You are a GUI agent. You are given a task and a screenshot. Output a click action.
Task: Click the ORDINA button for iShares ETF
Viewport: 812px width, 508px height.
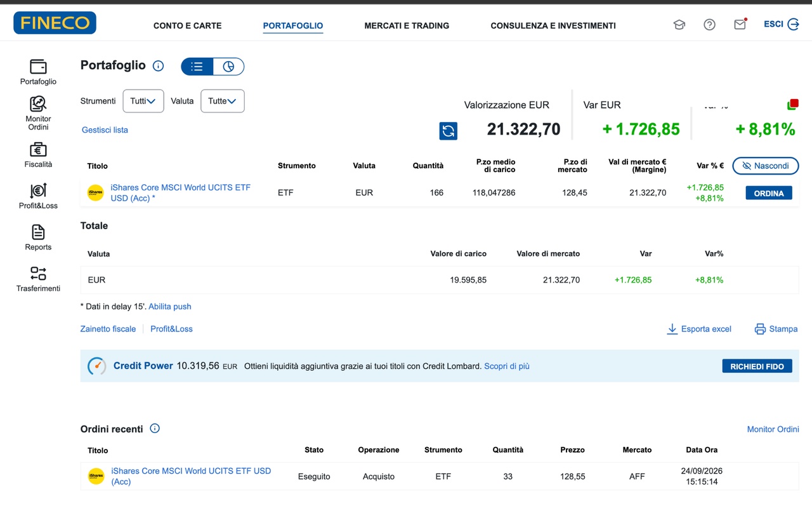coord(769,193)
